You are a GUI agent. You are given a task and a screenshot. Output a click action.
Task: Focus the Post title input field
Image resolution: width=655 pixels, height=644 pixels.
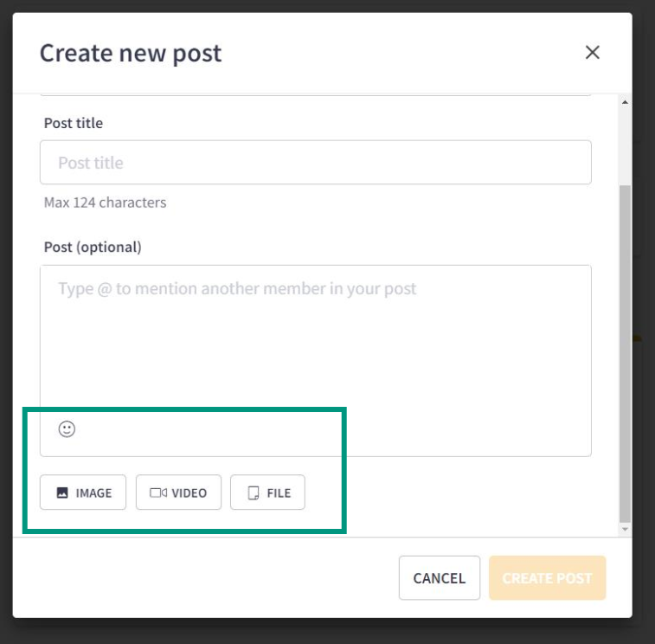(x=316, y=162)
